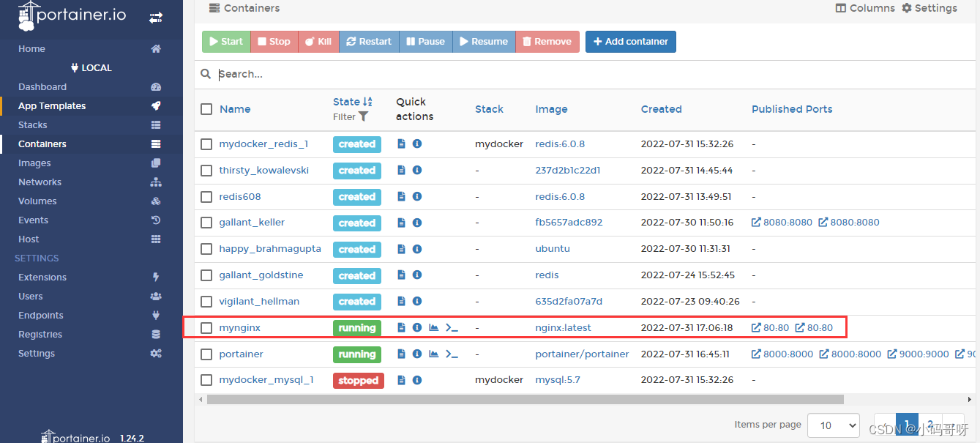Open Volumes from the sidebar menu
Screen dimensions: 980x443
click(x=37, y=201)
